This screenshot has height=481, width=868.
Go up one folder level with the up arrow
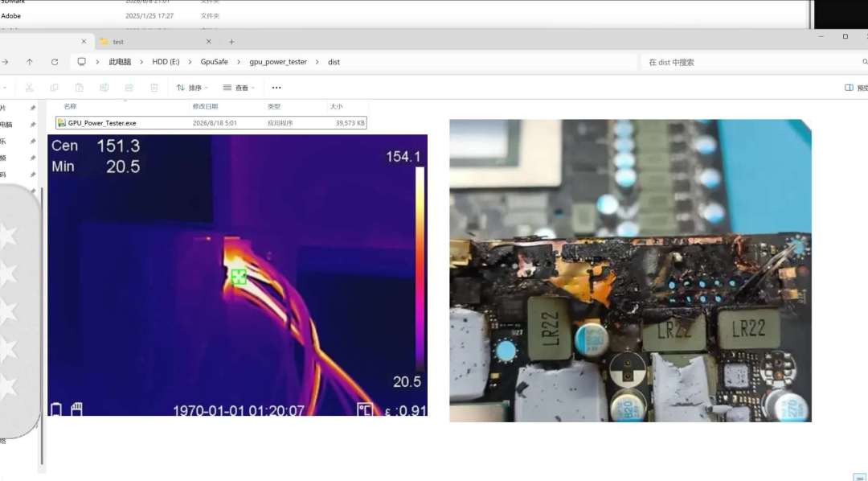click(30, 62)
